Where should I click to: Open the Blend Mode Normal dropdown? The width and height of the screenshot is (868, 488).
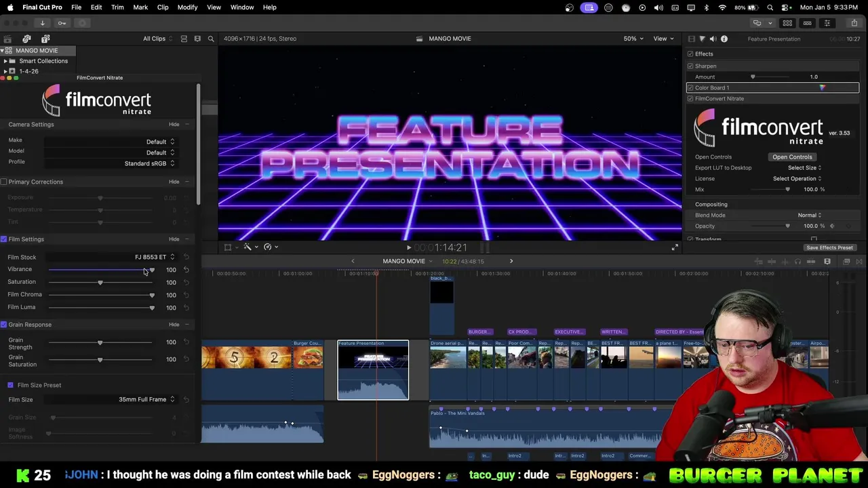[x=810, y=215]
